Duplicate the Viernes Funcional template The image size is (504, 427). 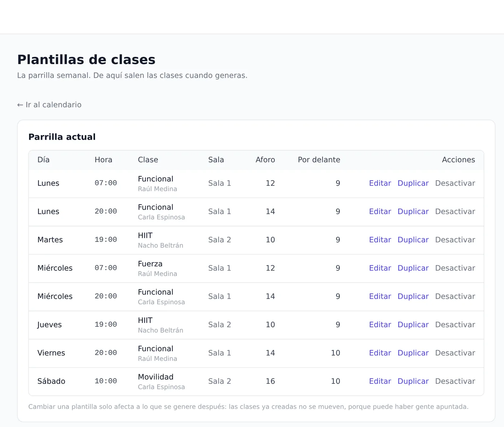pyautogui.click(x=413, y=353)
